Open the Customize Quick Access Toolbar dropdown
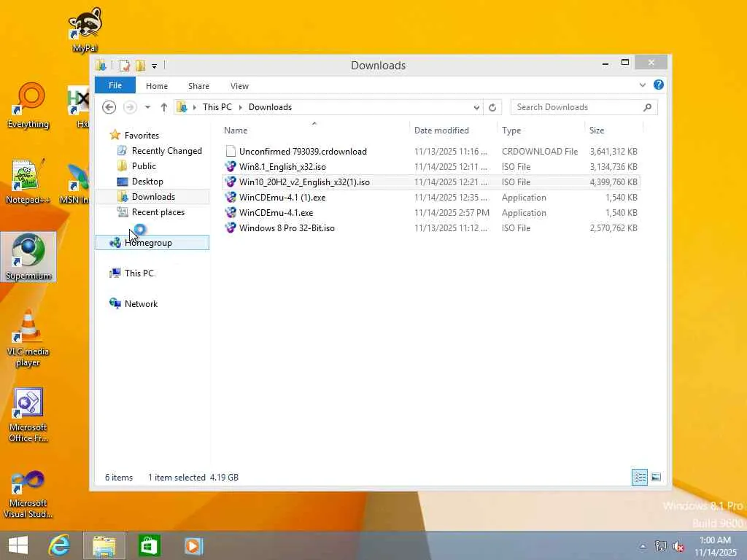 155,66
